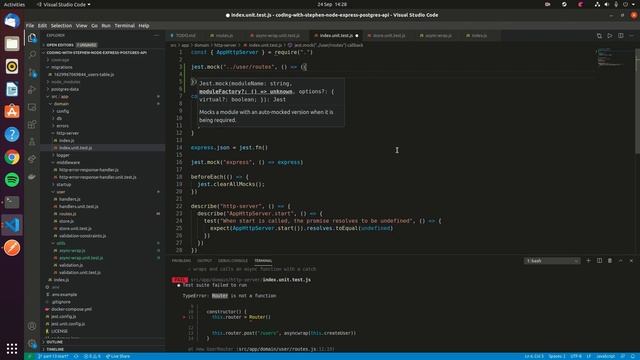Image resolution: width=640 pixels, height=360 pixels.
Task: Click line and column indicator in status bar
Action: 534,356
